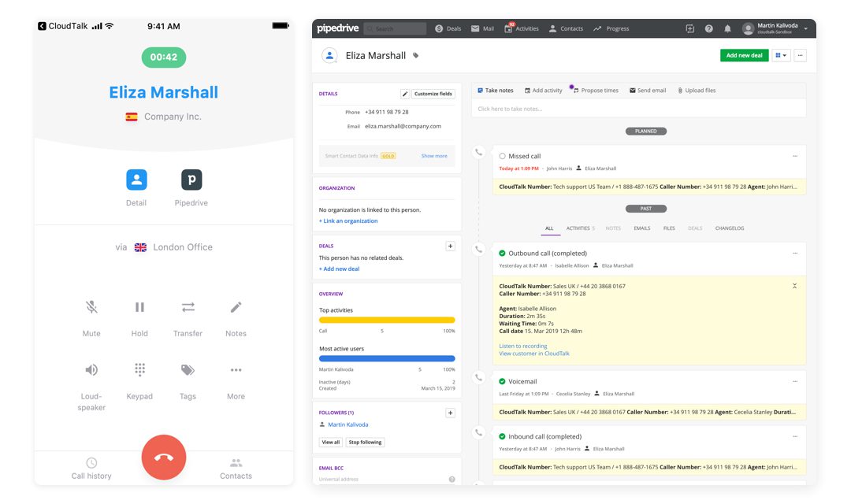Click the notes input field
Image resolution: width=851 pixels, height=504 pixels.
click(x=638, y=109)
